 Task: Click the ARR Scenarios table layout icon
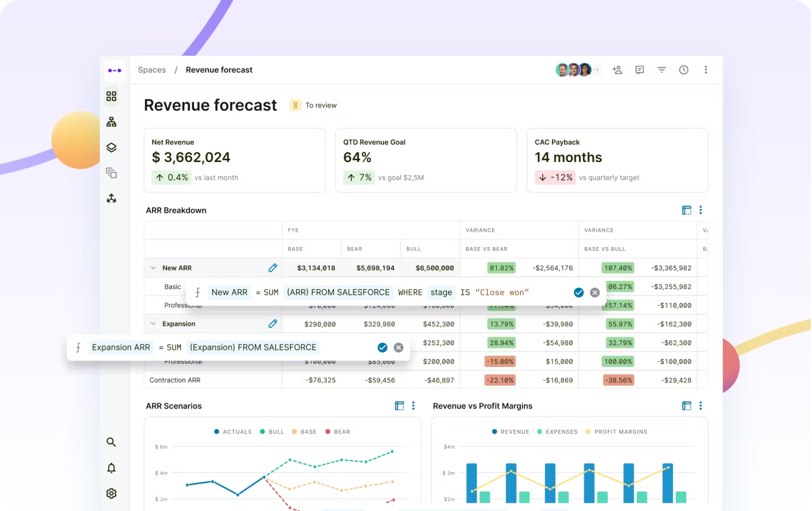[400, 406]
